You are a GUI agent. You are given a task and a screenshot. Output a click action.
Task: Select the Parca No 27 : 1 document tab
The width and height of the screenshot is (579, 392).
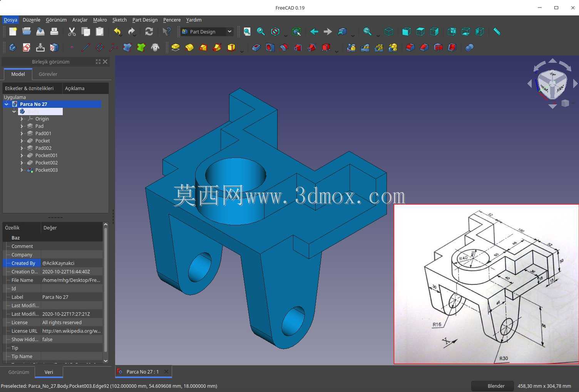click(x=142, y=372)
